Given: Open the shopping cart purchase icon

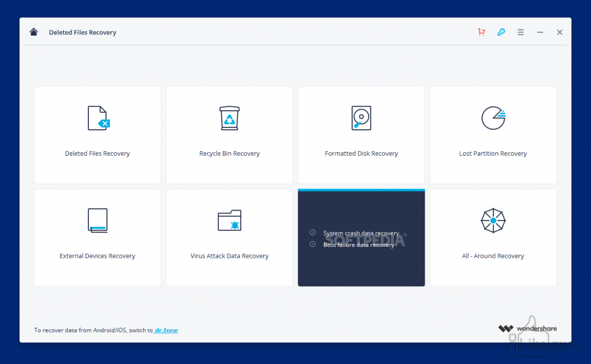Looking at the screenshot, I should [481, 32].
